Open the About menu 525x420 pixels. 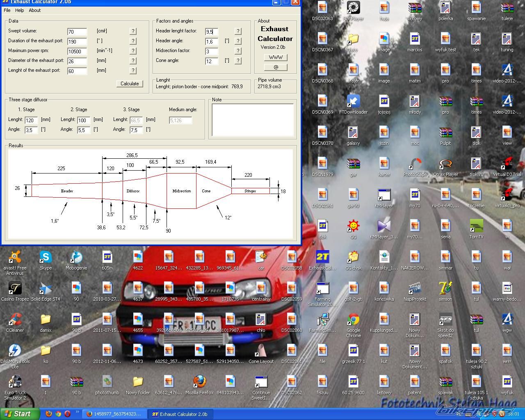35,10
